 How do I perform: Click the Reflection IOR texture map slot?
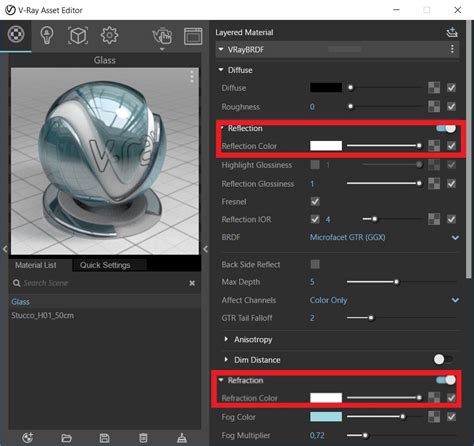click(434, 219)
